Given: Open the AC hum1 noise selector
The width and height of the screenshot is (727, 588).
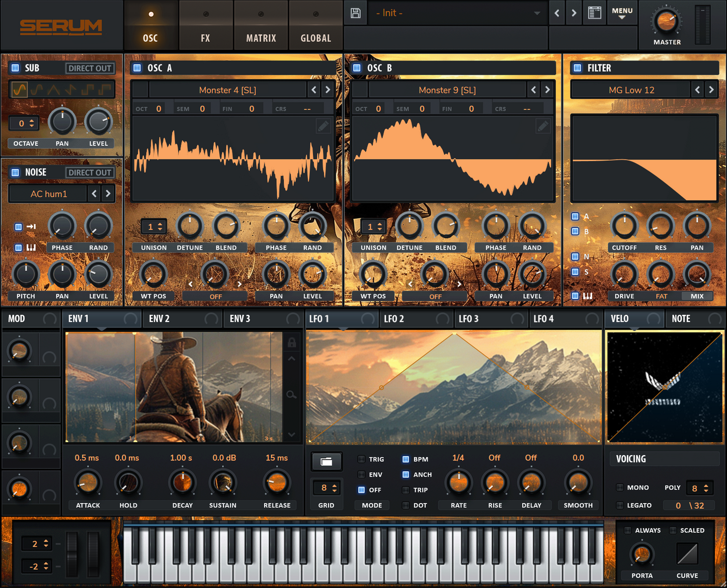Looking at the screenshot, I should pos(48,194).
